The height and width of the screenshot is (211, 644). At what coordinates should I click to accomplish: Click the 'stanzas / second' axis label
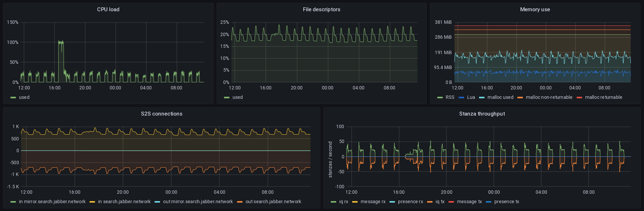coord(330,159)
